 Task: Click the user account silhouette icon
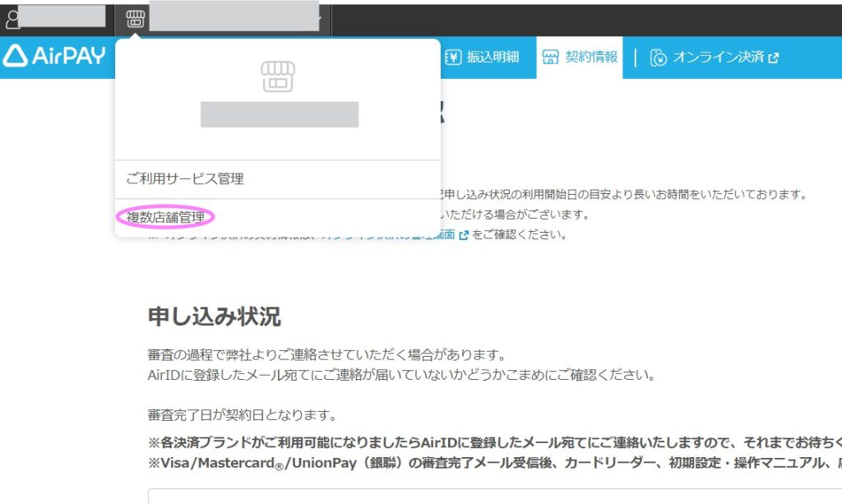point(12,17)
